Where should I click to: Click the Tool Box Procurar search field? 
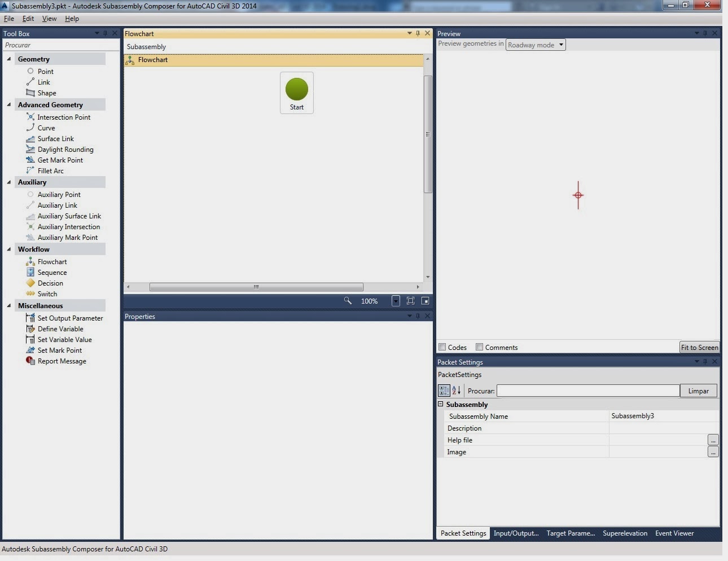[x=61, y=45]
